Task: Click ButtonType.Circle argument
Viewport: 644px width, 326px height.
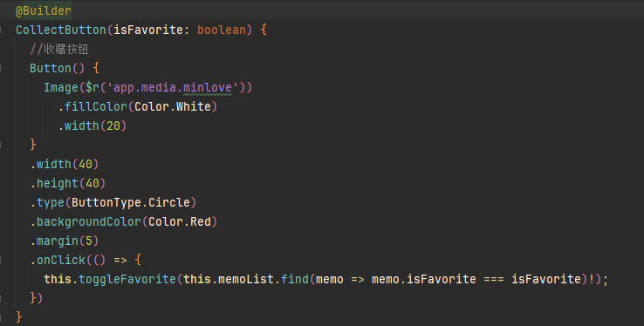Action: tap(131, 202)
